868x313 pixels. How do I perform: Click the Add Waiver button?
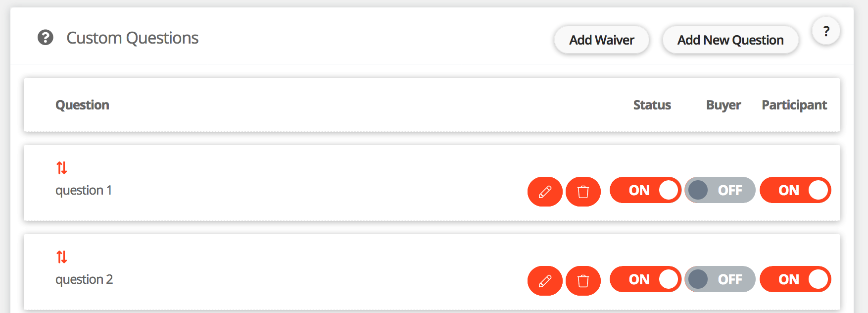(602, 40)
